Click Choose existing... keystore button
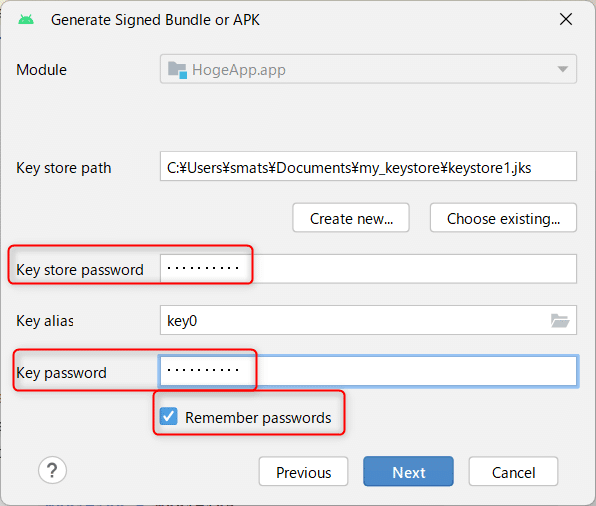 (503, 218)
